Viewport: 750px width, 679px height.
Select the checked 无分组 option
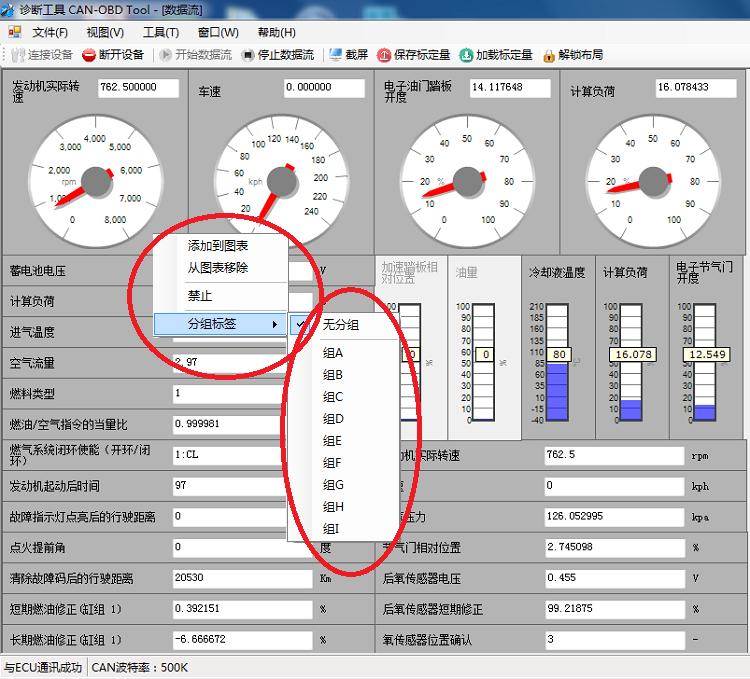click(340, 325)
